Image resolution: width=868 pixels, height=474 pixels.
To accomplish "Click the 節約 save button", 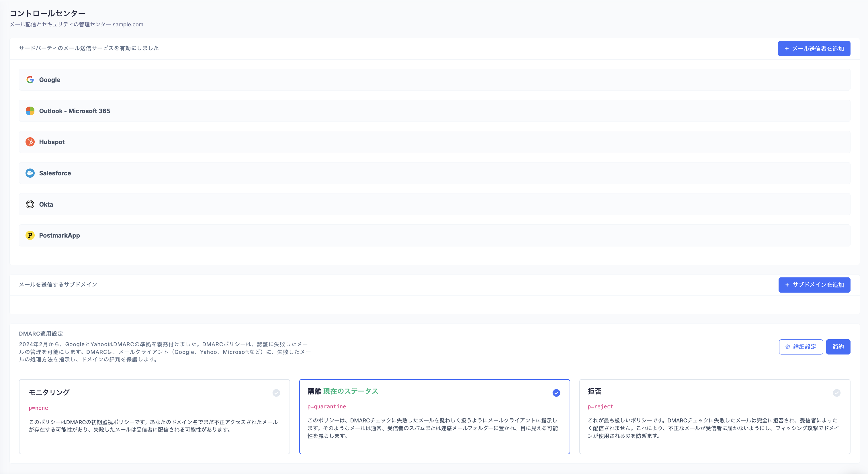I will [x=838, y=347].
